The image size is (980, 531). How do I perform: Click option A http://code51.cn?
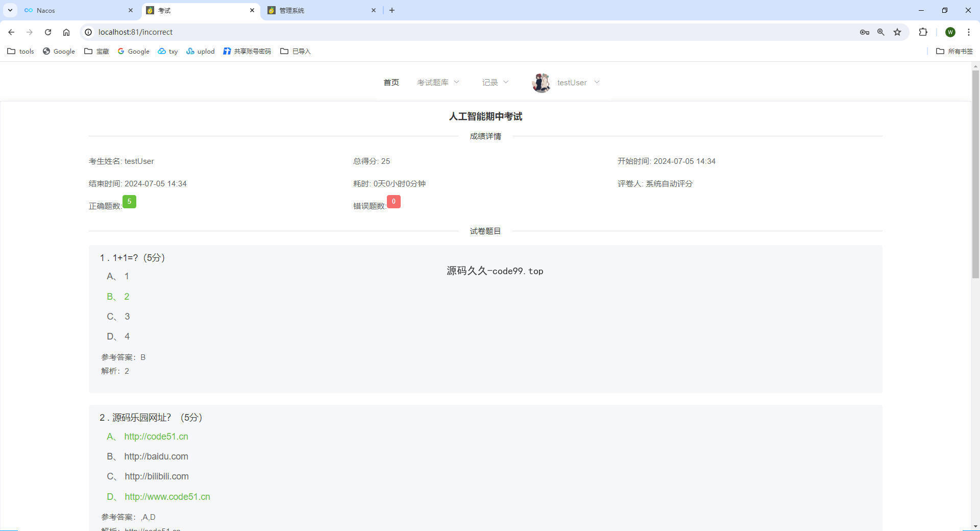(148, 437)
